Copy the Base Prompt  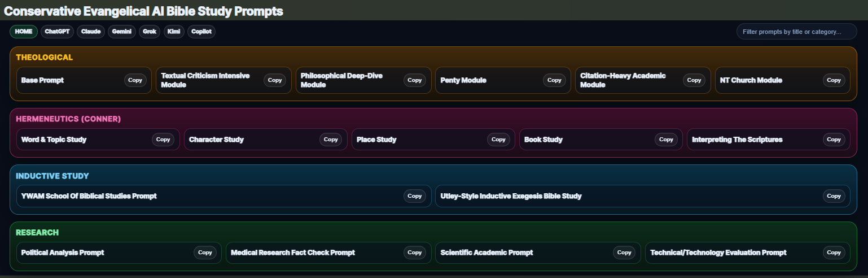pos(135,80)
